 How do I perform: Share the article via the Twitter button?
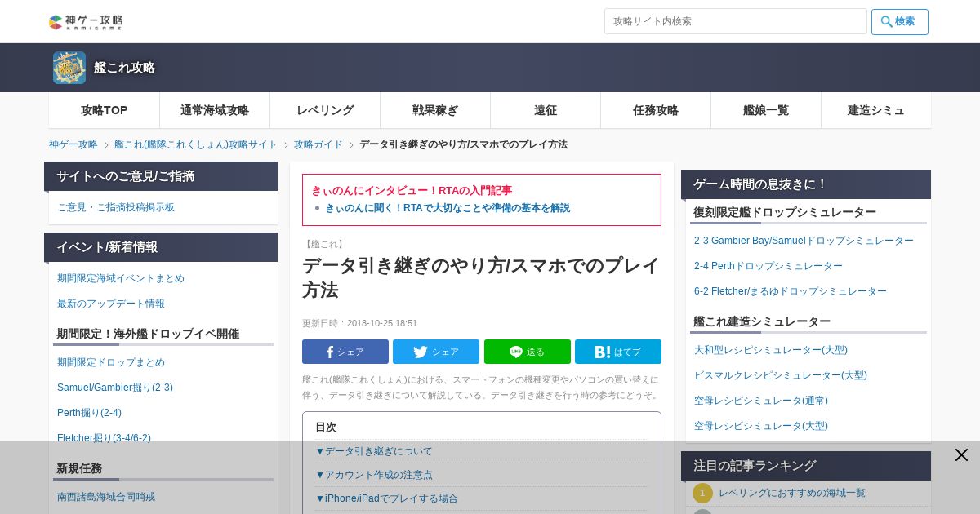[x=436, y=352]
